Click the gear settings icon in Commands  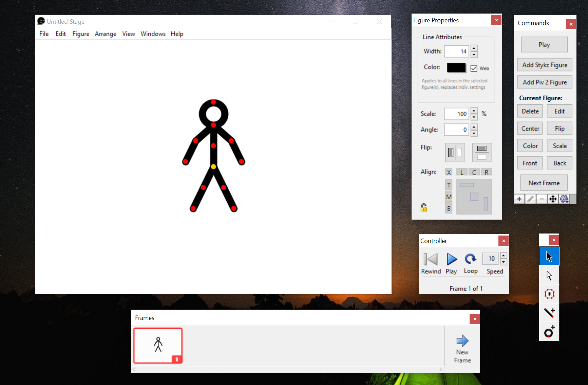coord(564,199)
